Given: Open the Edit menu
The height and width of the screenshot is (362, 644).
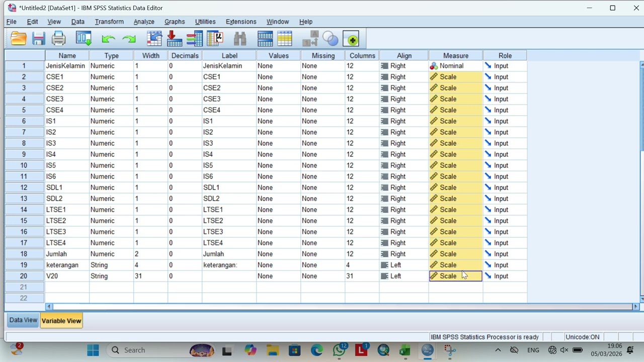Looking at the screenshot, I should (32, 22).
